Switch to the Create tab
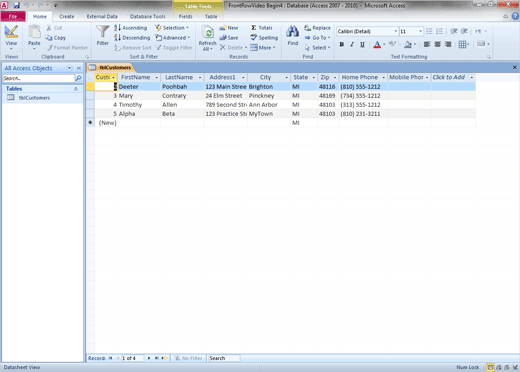The height and width of the screenshot is (372, 520). [x=67, y=16]
